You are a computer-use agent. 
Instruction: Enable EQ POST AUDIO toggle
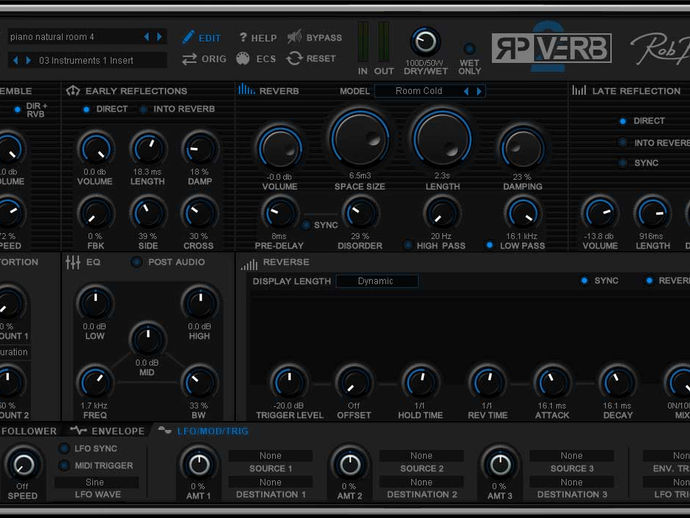[136, 262]
